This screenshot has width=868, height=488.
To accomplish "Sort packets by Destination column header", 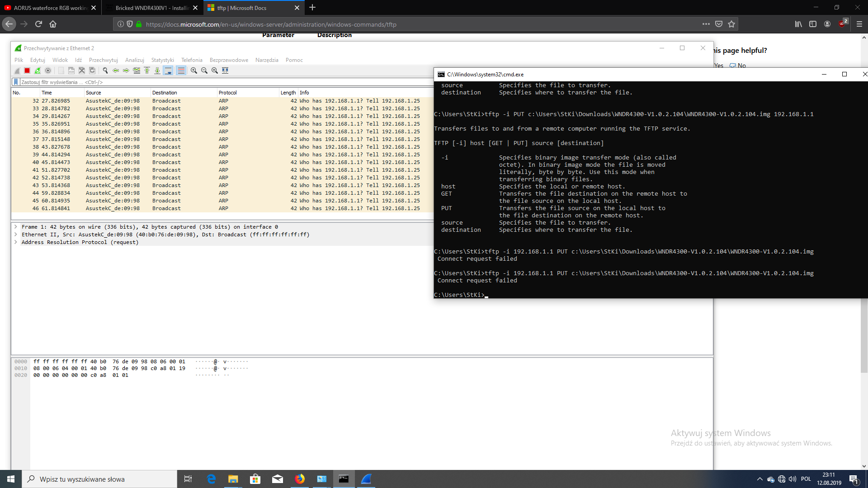I will click(184, 93).
